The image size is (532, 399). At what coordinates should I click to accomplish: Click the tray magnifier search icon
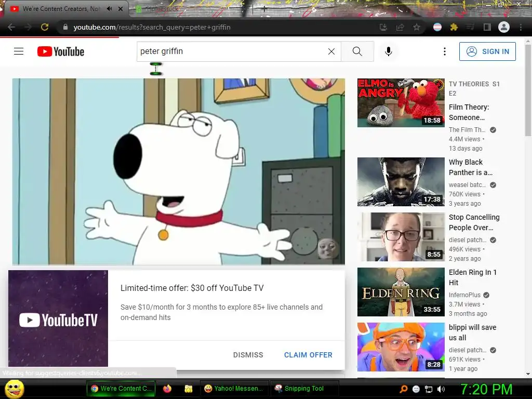click(403, 389)
